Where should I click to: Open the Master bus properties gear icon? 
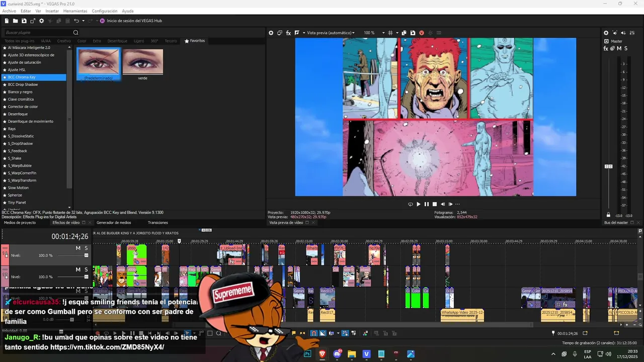click(606, 33)
